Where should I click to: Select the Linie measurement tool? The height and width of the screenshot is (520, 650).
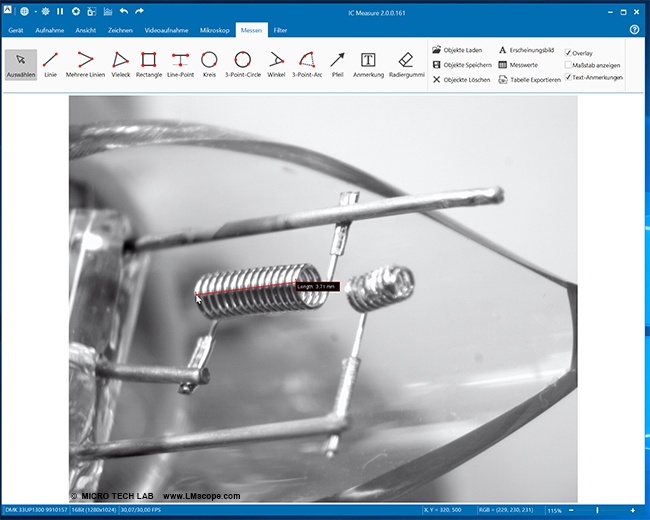(50, 64)
